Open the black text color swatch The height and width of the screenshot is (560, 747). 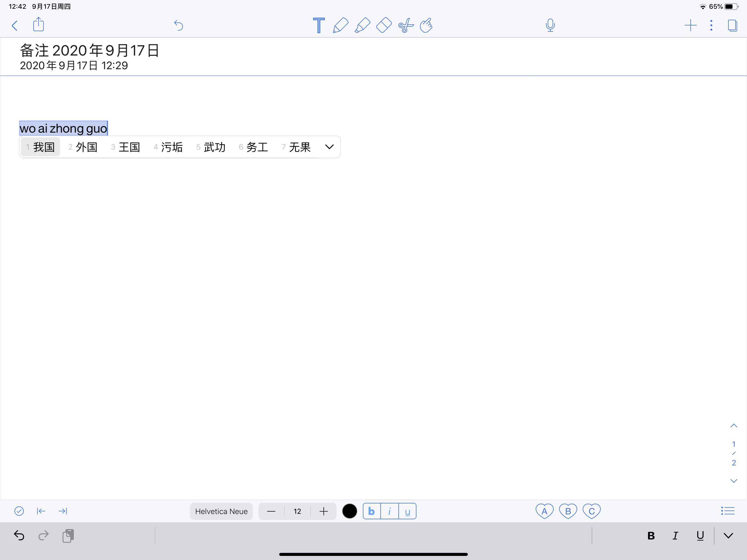point(349,511)
